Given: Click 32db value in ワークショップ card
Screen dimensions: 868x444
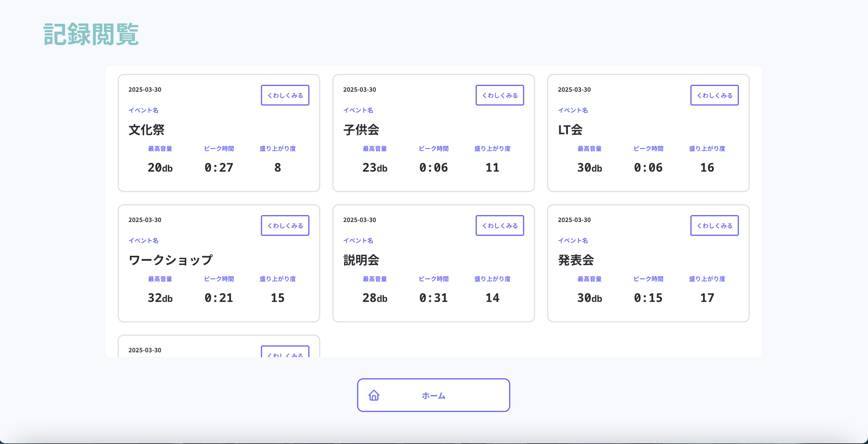Looking at the screenshot, I should (x=160, y=298).
